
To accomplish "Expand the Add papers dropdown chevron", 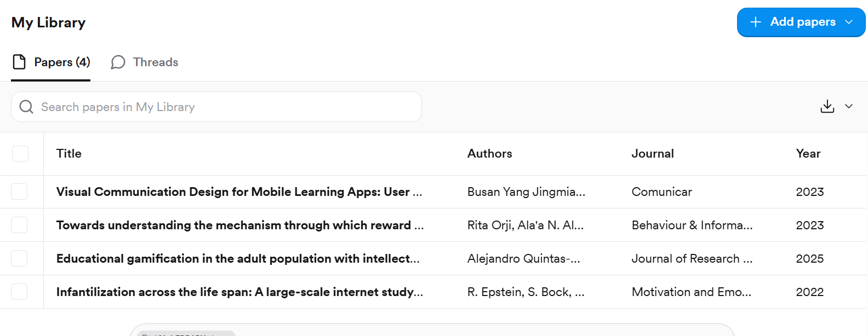I will click(x=849, y=22).
